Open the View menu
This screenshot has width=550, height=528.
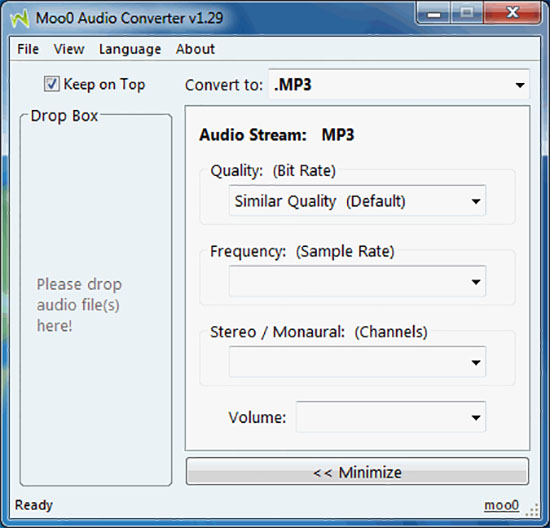(69, 49)
